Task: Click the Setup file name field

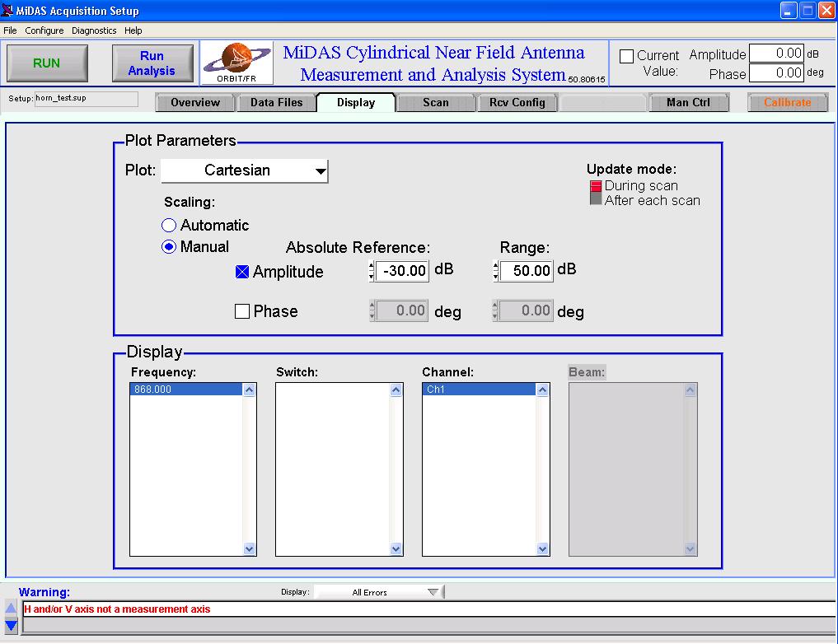Action: [x=86, y=99]
